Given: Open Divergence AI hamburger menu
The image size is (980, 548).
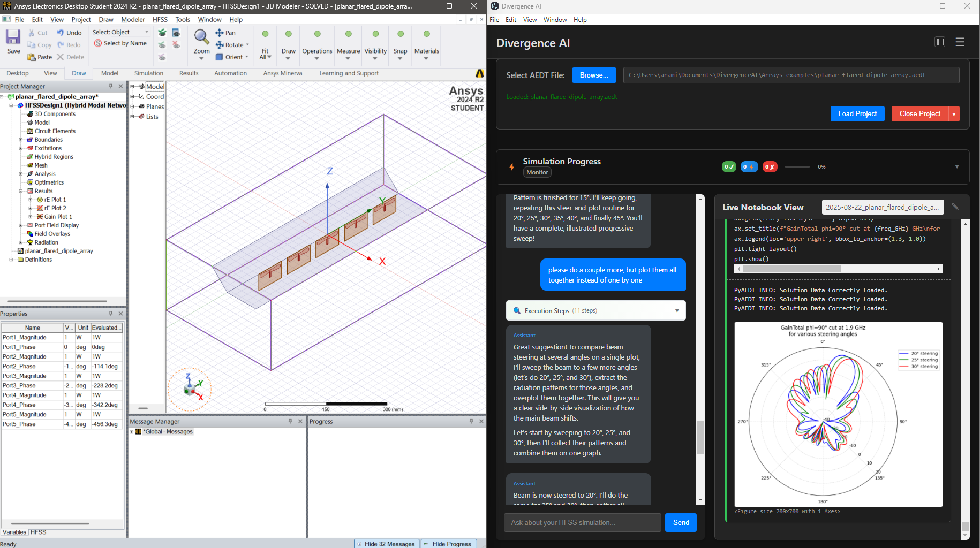Looking at the screenshot, I should click(960, 42).
